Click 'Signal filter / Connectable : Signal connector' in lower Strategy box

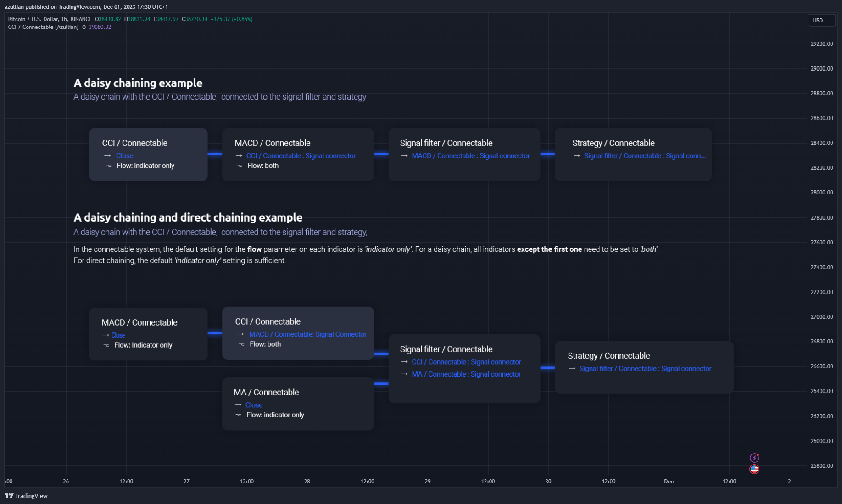coord(645,369)
